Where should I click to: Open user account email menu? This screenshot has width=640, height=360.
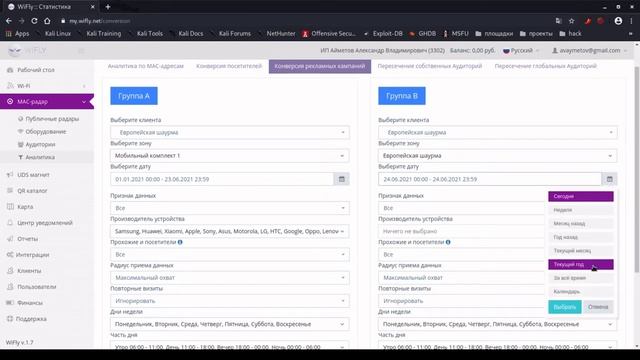tap(589, 51)
